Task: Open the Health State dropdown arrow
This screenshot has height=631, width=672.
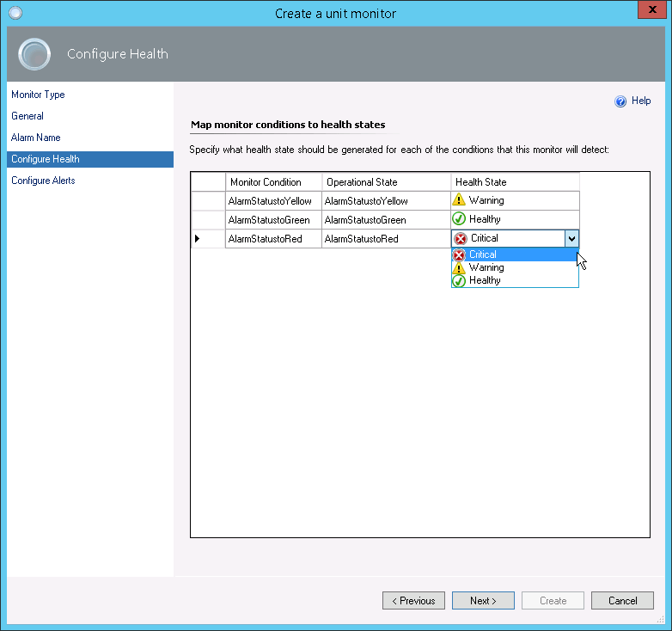Action: (571, 238)
